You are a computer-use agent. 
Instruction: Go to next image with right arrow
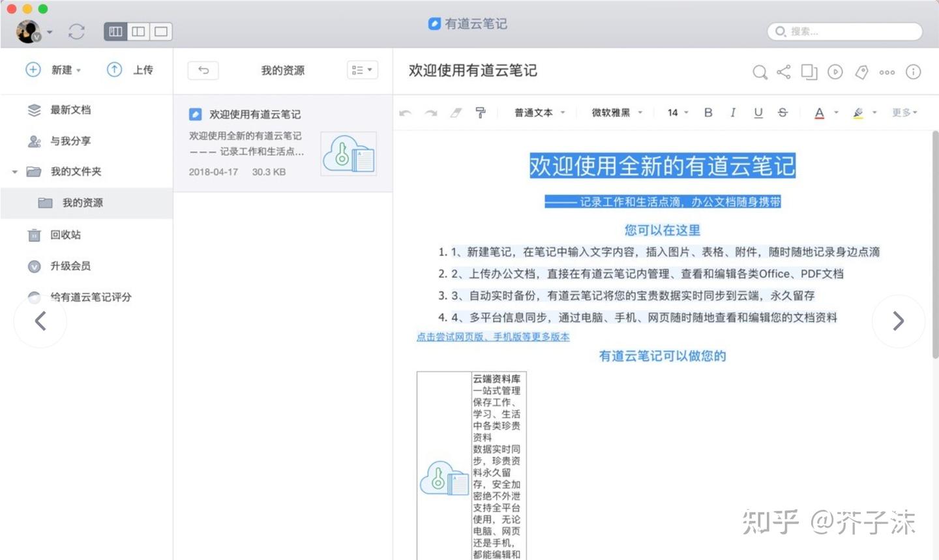coord(899,321)
